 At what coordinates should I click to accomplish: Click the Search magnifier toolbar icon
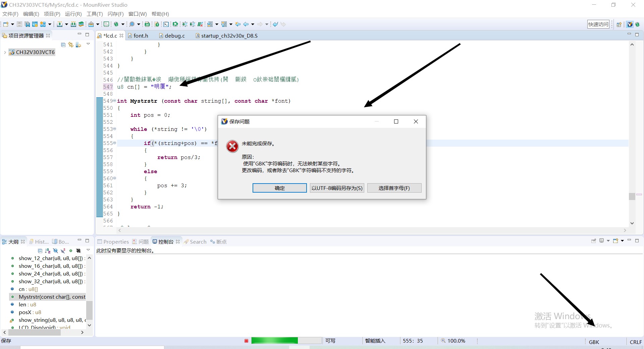[132, 24]
